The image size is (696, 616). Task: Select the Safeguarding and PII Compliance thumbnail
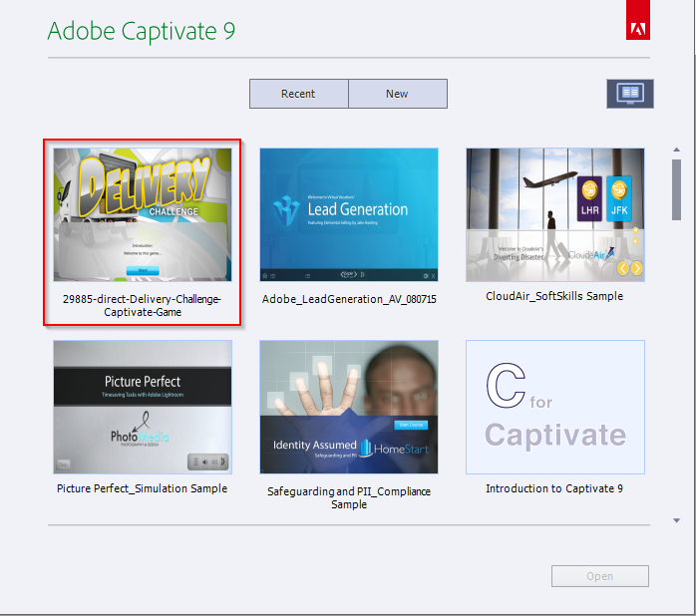pyautogui.click(x=349, y=407)
